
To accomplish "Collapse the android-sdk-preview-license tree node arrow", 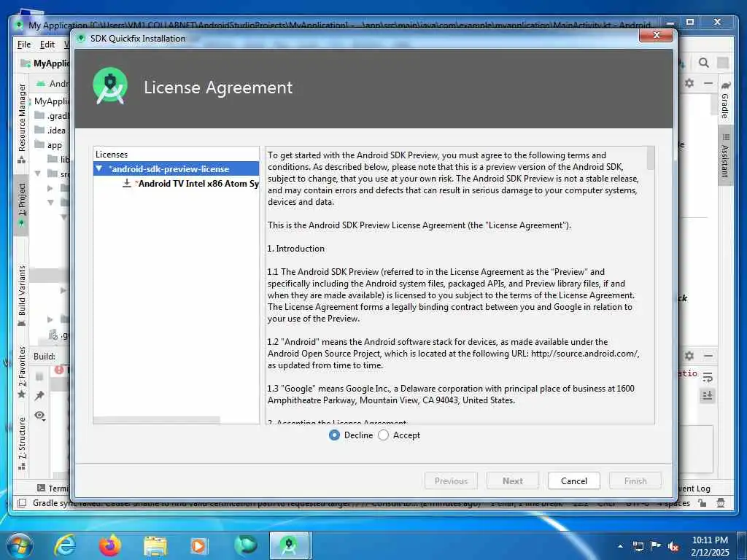I will (x=99, y=168).
